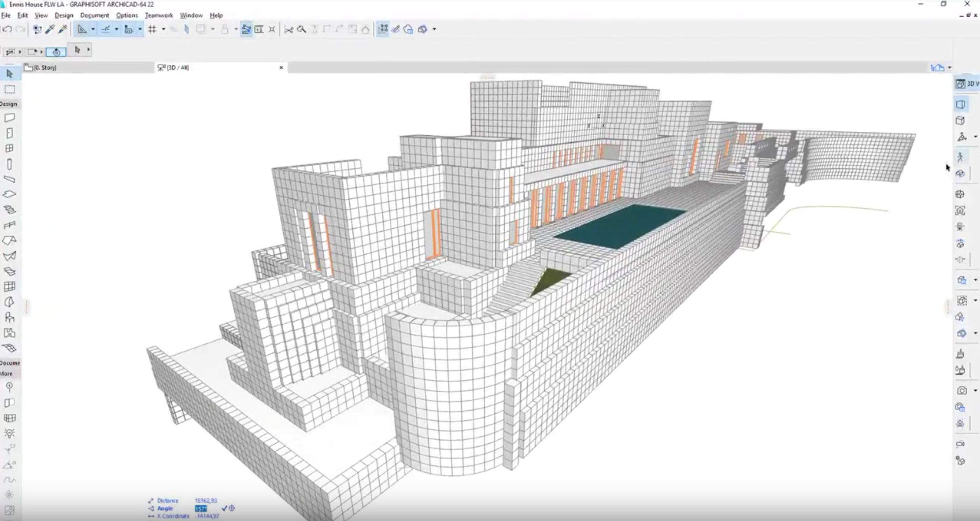Activate the Wall tool
Viewport: 980px width, 521px height.
pos(9,117)
